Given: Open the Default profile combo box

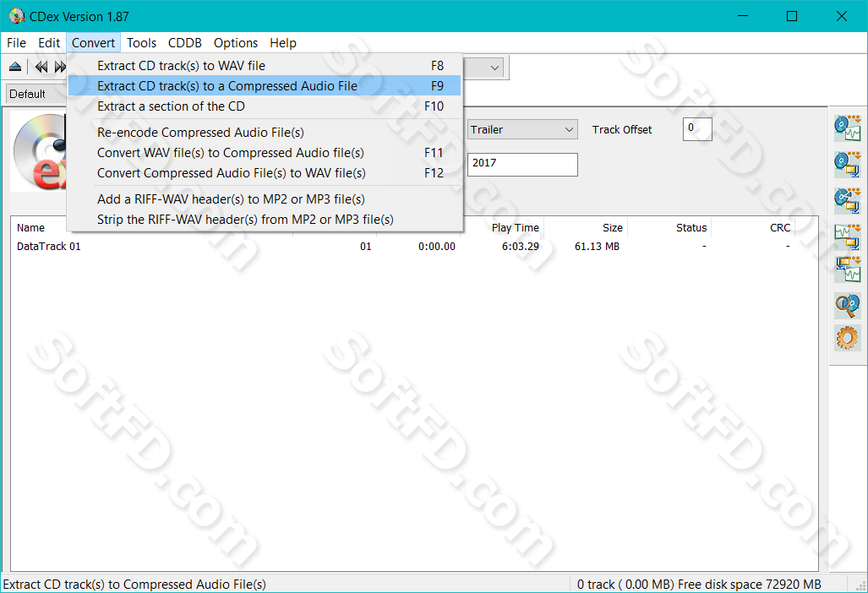Looking at the screenshot, I should tap(36, 94).
